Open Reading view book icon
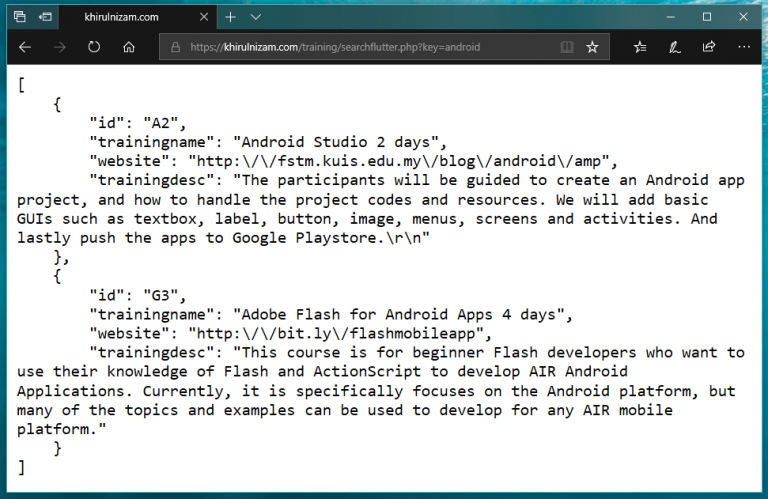This screenshot has height=499, width=768. pos(567,47)
